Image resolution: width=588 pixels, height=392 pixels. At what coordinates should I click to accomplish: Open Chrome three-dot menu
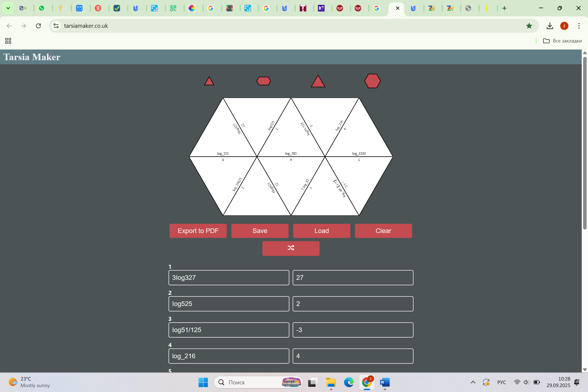click(x=579, y=26)
